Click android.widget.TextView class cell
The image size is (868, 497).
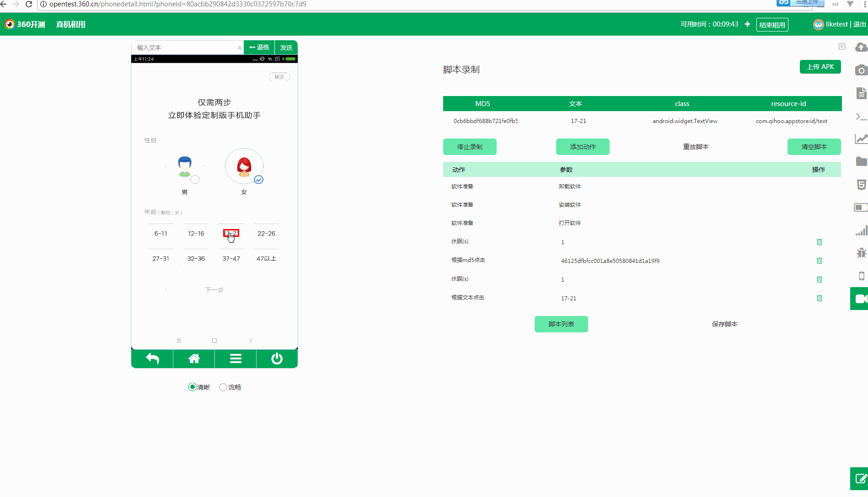click(685, 121)
